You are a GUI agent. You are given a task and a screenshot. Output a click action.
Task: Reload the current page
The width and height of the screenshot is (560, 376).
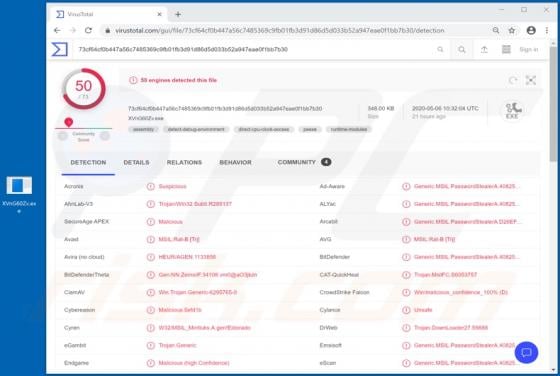(88, 31)
